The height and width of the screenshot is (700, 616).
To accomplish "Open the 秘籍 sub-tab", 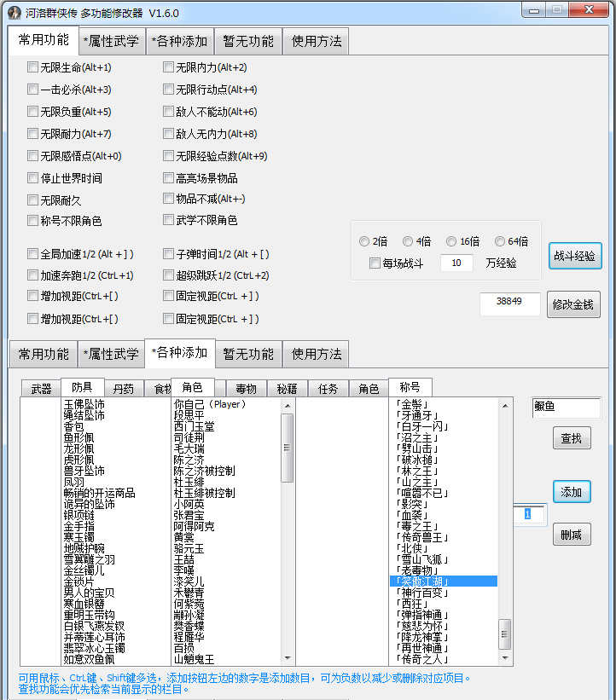I will [287, 389].
